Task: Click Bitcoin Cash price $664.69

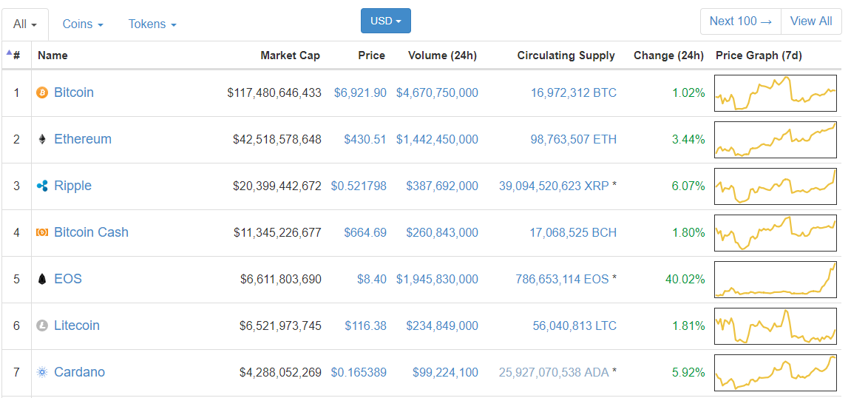Action: coord(365,232)
